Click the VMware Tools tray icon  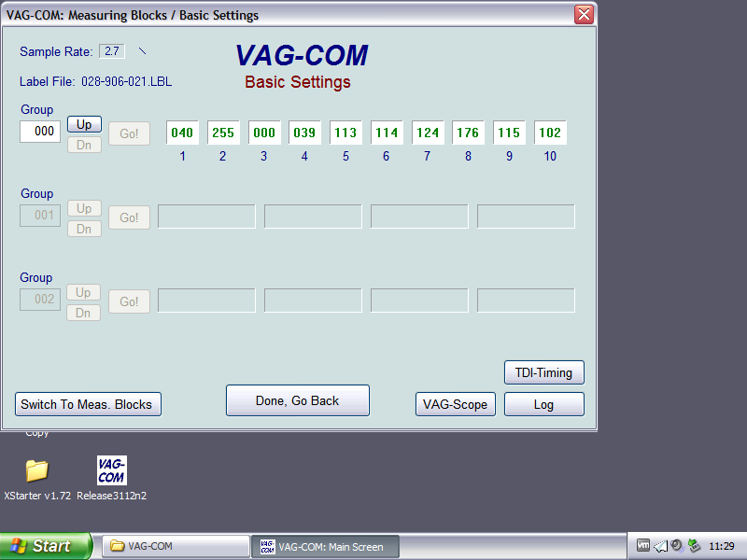click(x=643, y=545)
